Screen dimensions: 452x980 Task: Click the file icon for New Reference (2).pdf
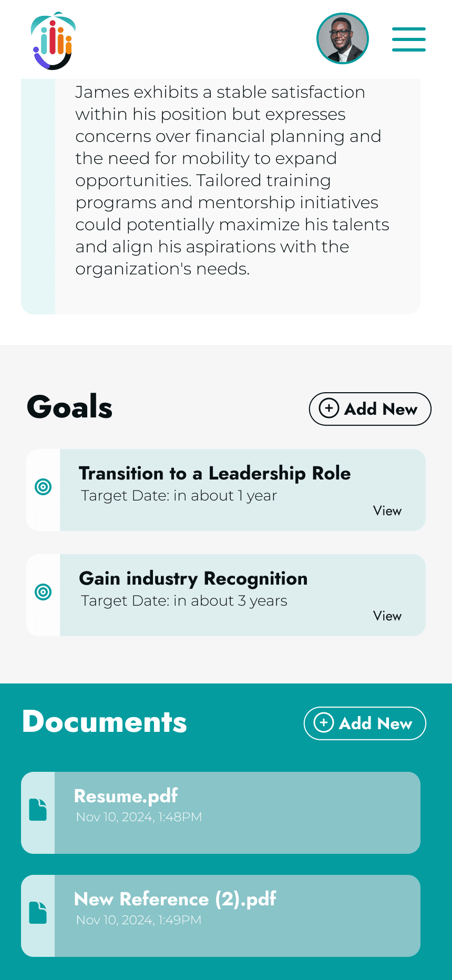point(38,913)
